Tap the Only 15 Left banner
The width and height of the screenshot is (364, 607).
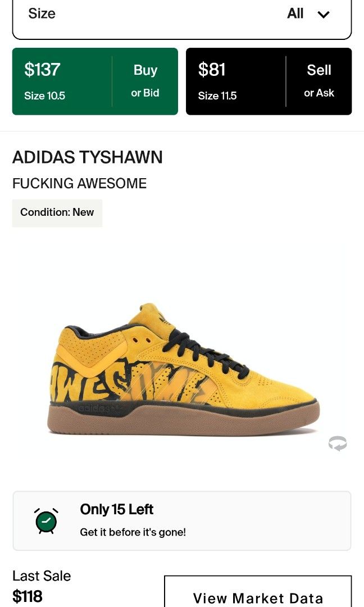pos(182,520)
